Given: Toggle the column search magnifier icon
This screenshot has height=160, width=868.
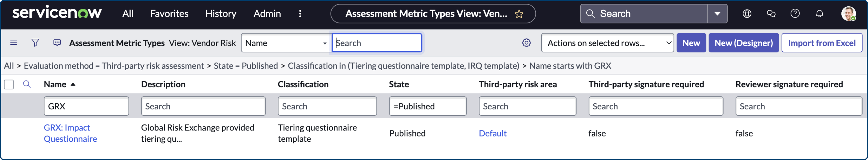Looking at the screenshot, I should [27, 84].
